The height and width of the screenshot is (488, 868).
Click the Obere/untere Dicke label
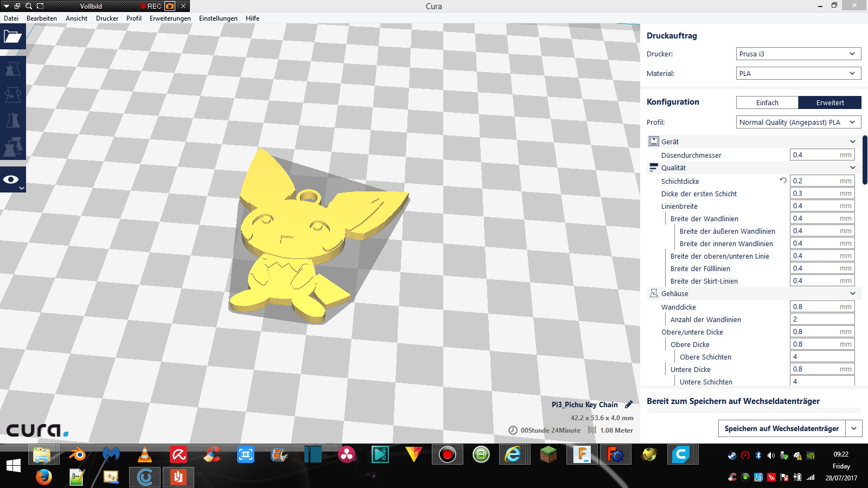click(692, 332)
